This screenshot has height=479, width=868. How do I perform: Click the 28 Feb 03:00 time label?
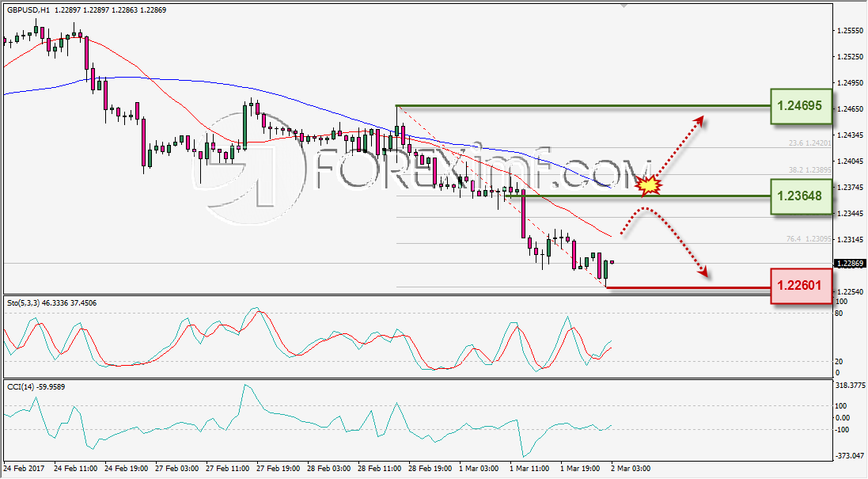[329, 469]
